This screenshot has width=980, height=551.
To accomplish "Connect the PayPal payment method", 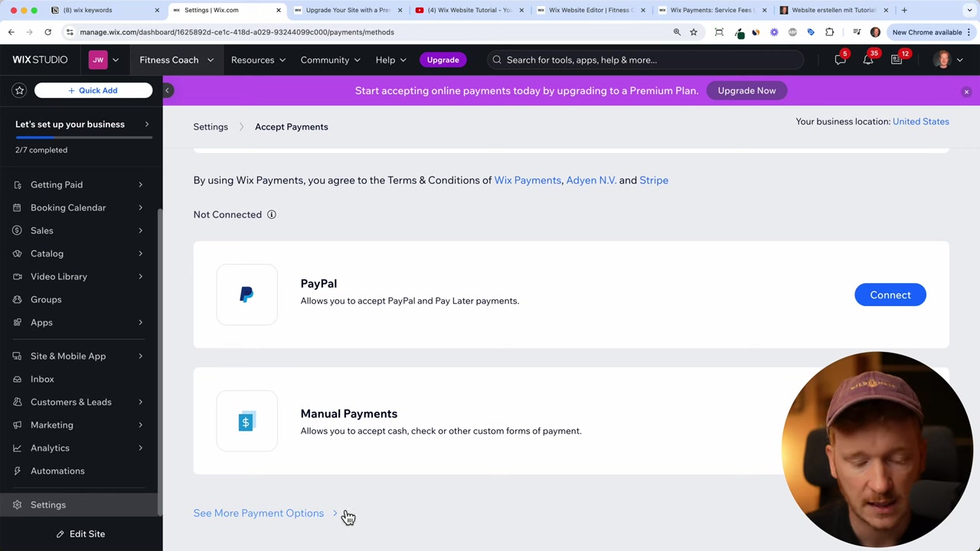I will (x=890, y=295).
